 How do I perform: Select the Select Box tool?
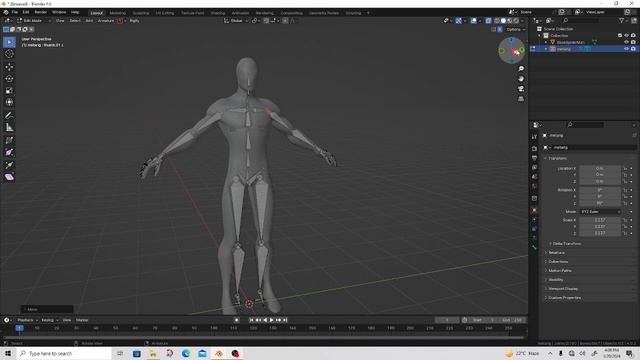[x=9, y=42]
